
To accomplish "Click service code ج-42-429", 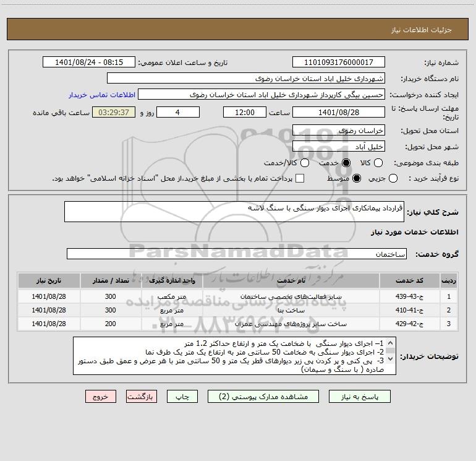I will 409,324.
